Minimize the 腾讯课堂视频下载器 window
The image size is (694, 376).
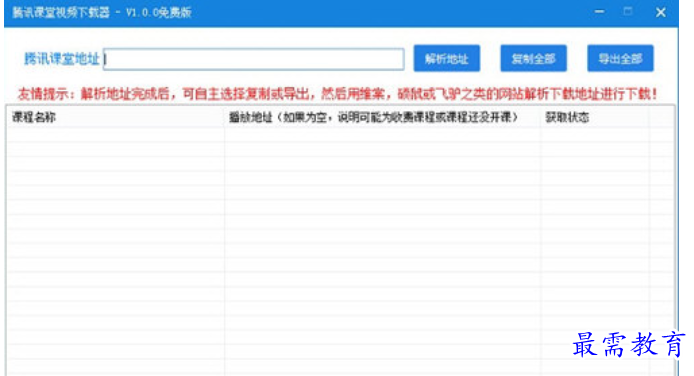599,12
